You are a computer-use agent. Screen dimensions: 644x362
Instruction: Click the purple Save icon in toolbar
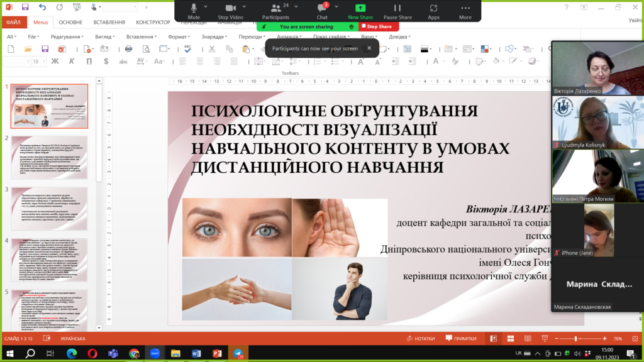pyautogui.click(x=45, y=49)
